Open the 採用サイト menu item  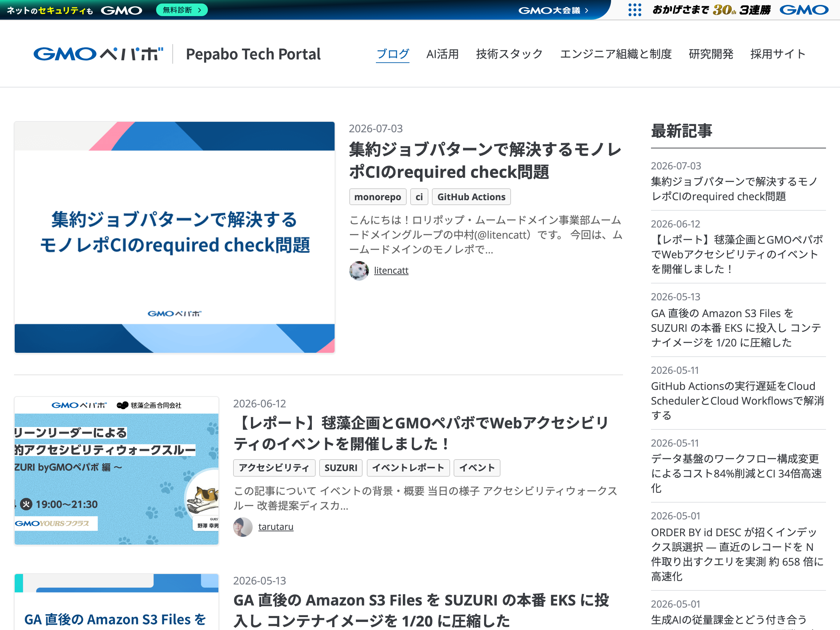tap(778, 54)
